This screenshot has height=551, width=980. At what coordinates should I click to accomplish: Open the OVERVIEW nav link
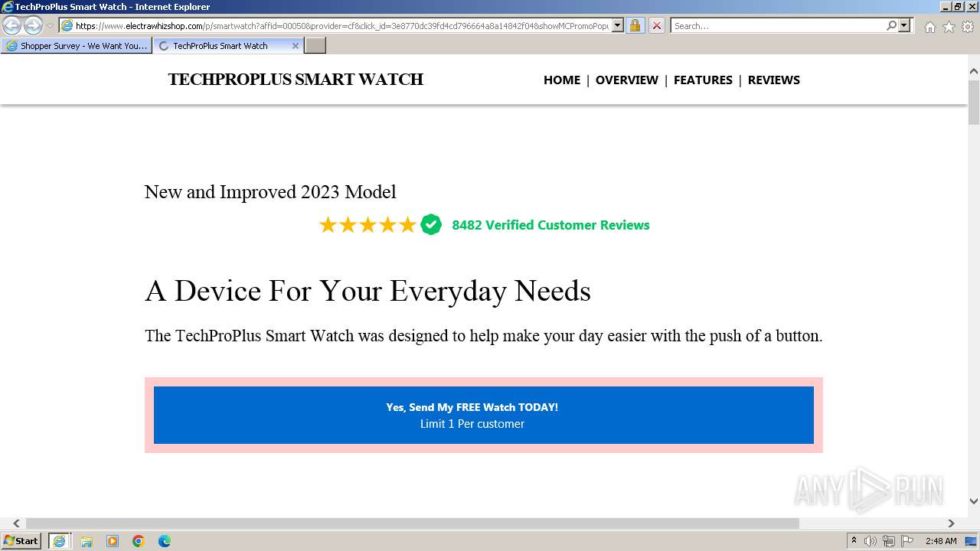[627, 80]
